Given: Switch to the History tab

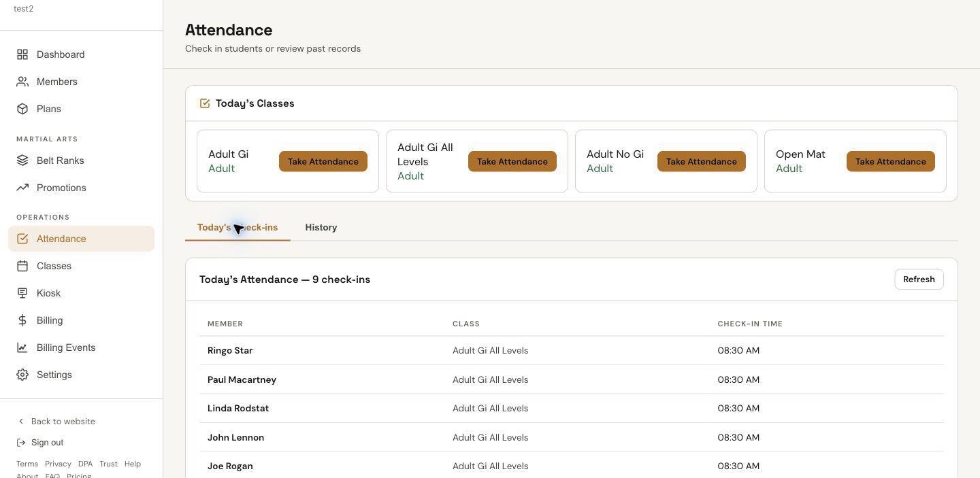Looking at the screenshot, I should pyautogui.click(x=321, y=228).
